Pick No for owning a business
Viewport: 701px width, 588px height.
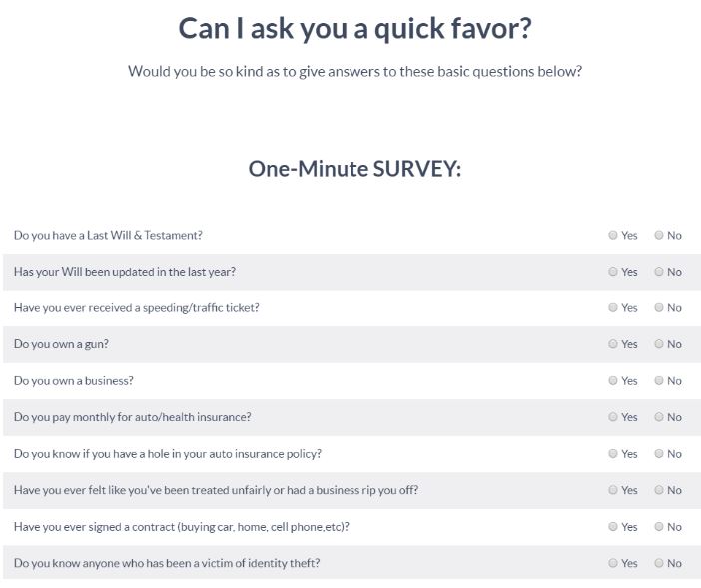[658, 380]
